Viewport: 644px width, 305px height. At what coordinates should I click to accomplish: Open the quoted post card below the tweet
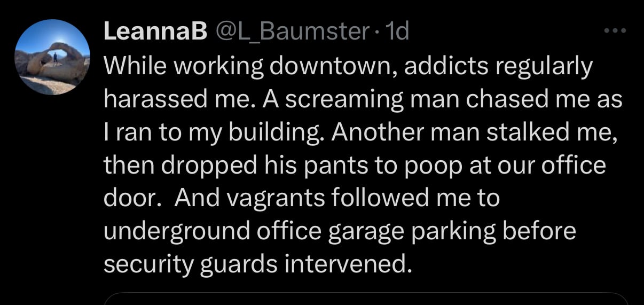tap(366, 299)
